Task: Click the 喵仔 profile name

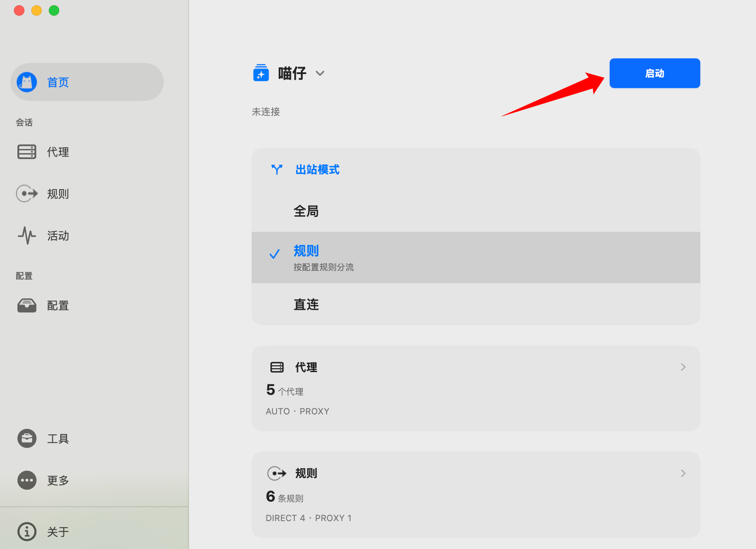Action: [292, 73]
